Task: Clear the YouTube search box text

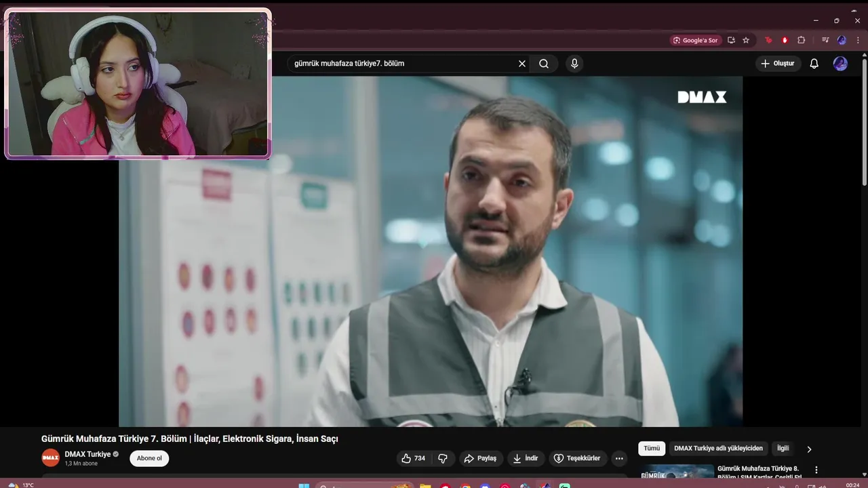Action: pyautogui.click(x=522, y=64)
